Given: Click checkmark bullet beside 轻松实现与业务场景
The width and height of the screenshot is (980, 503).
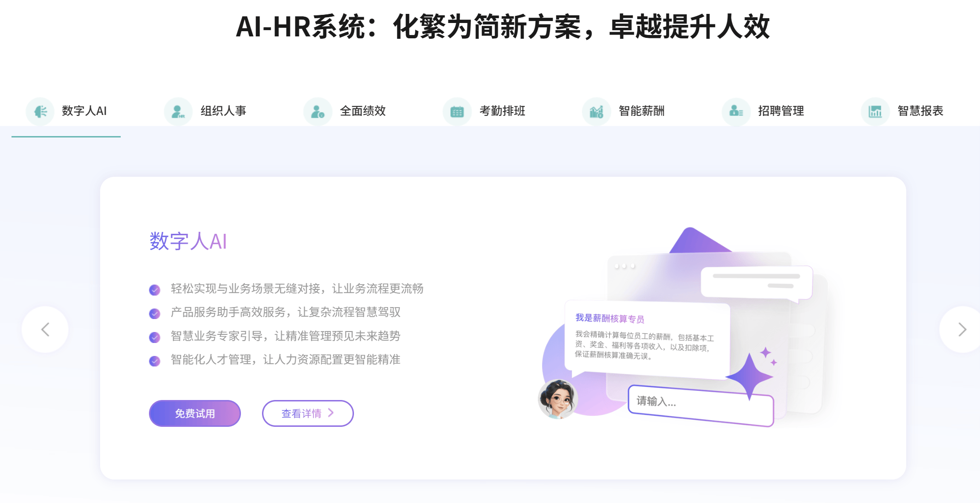Looking at the screenshot, I should pos(154,290).
